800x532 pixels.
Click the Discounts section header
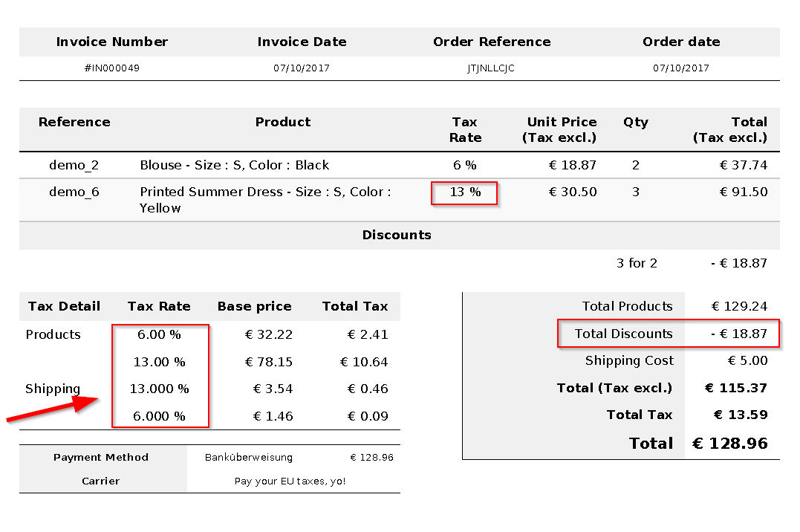pos(397,235)
